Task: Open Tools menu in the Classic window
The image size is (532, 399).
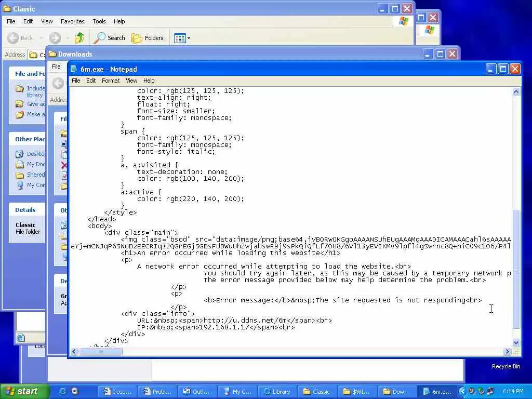Action: 99,21
